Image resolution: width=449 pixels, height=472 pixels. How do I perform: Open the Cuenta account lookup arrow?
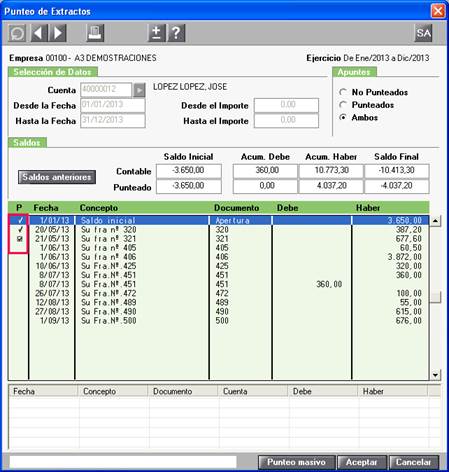[x=139, y=90]
